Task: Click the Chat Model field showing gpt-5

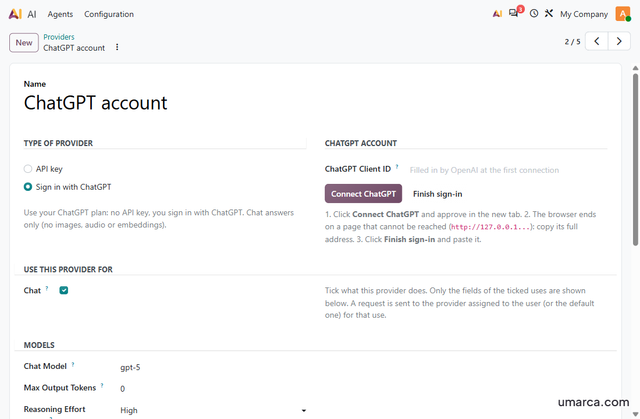Action: point(213,367)
